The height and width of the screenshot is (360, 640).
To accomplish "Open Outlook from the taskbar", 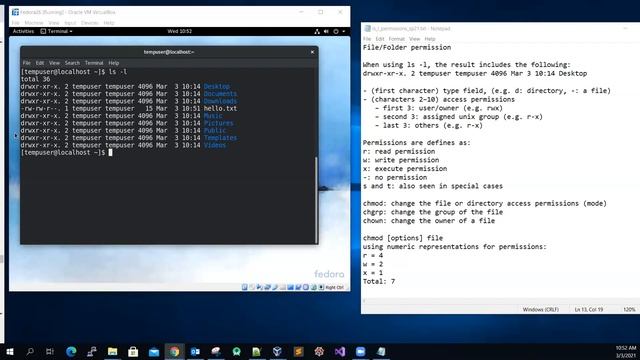I will [195, 351].
